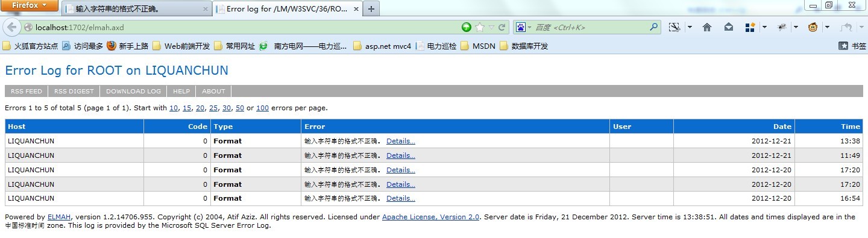Viewport: 868px width, 238px height.
Task: Show 50 errors per page
Action: pos(240,108)
